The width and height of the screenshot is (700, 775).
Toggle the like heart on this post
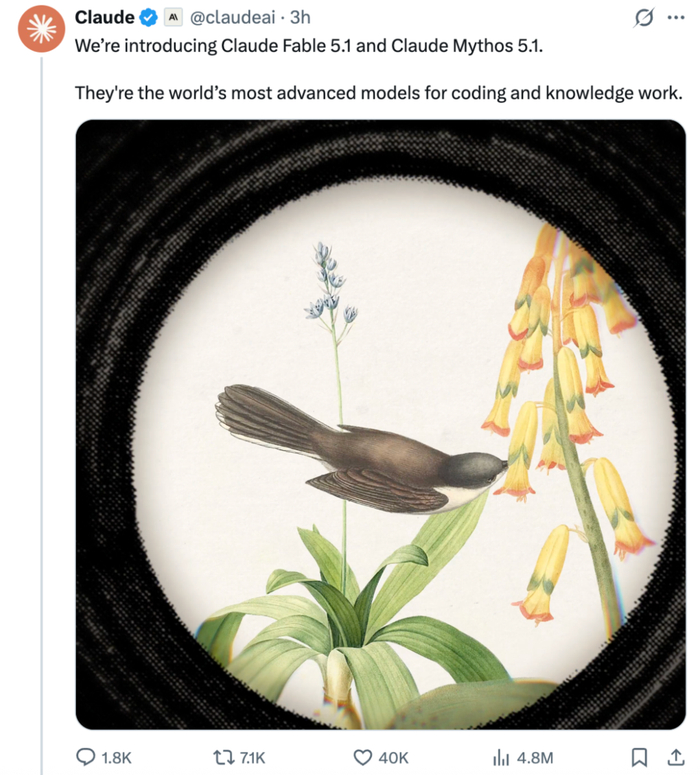pyautogui.click(x=362, y=757)
